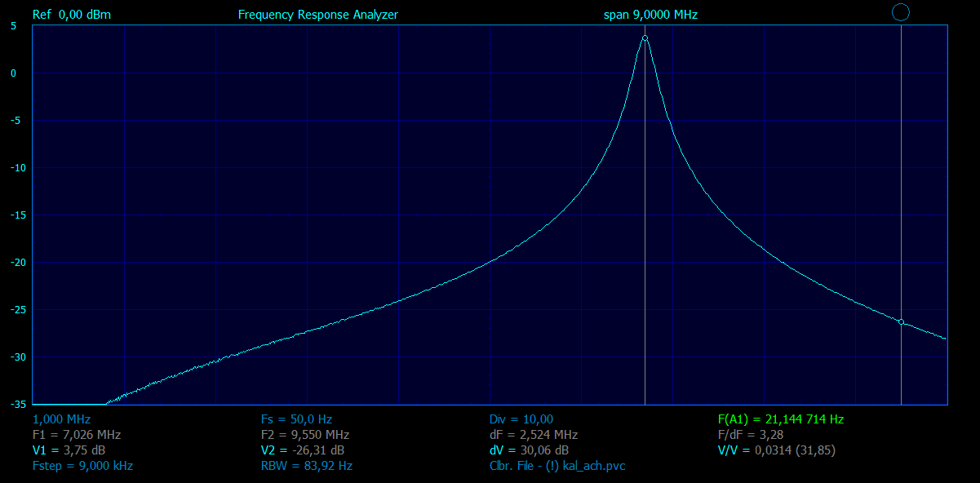Image resolution: width=980 pixels, height=483 pixels.
Task: Click the Ref 0,00 dBm label
Action: 72,15
